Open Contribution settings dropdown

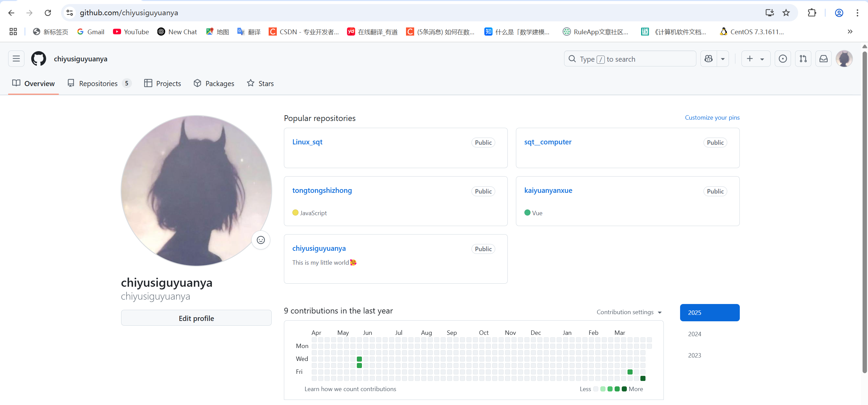[629, 312]
